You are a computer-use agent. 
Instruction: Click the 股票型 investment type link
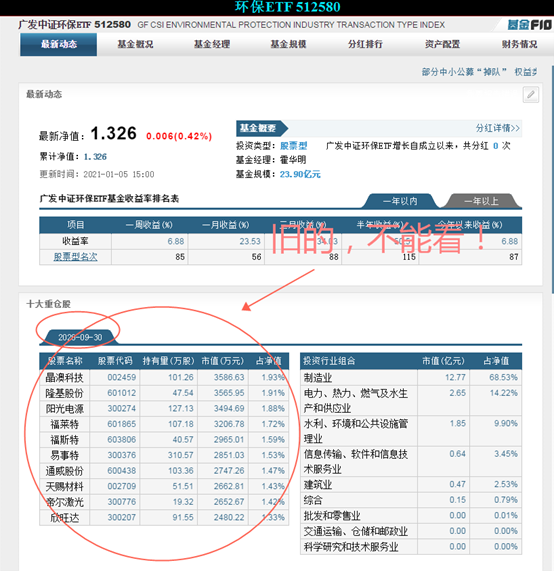[294, 146]
